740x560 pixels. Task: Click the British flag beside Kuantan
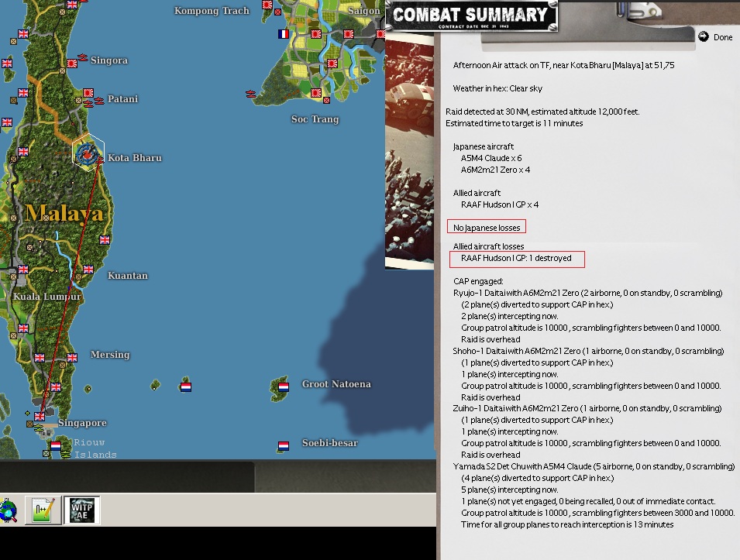point(88,270)
